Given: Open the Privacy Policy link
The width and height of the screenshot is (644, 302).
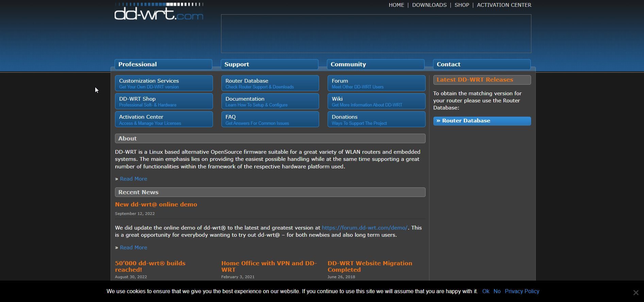Looking at the screenshot, I should tap(522, 291).
